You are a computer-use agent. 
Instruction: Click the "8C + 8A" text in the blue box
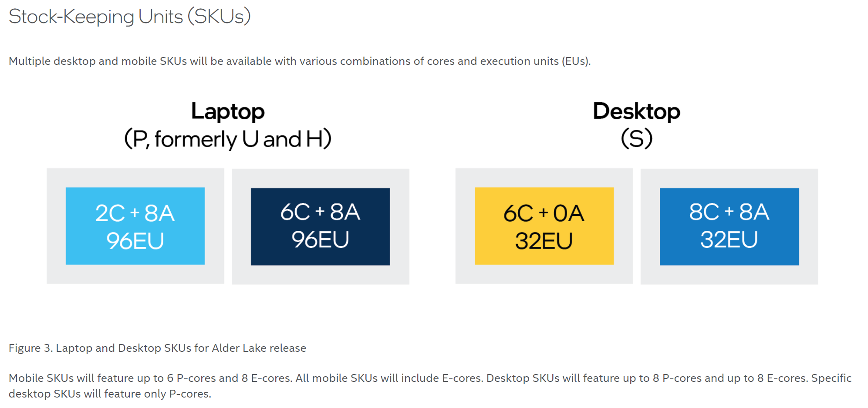point(729,212)
